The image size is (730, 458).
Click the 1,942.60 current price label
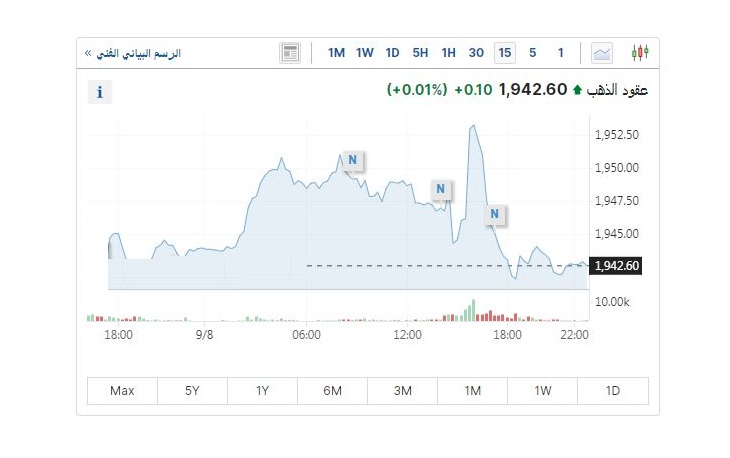(x=616, y=266)
